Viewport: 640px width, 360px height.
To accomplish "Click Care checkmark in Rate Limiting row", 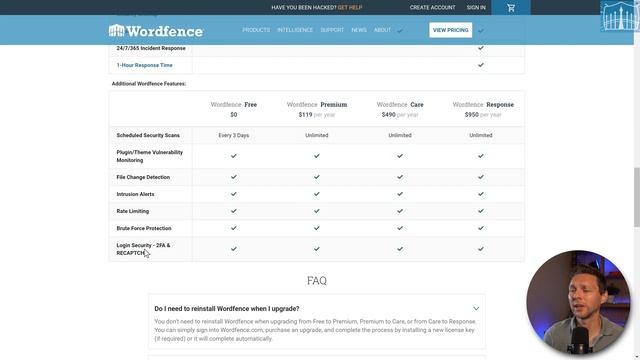I will pyautogui.click(x=400, y=211).
